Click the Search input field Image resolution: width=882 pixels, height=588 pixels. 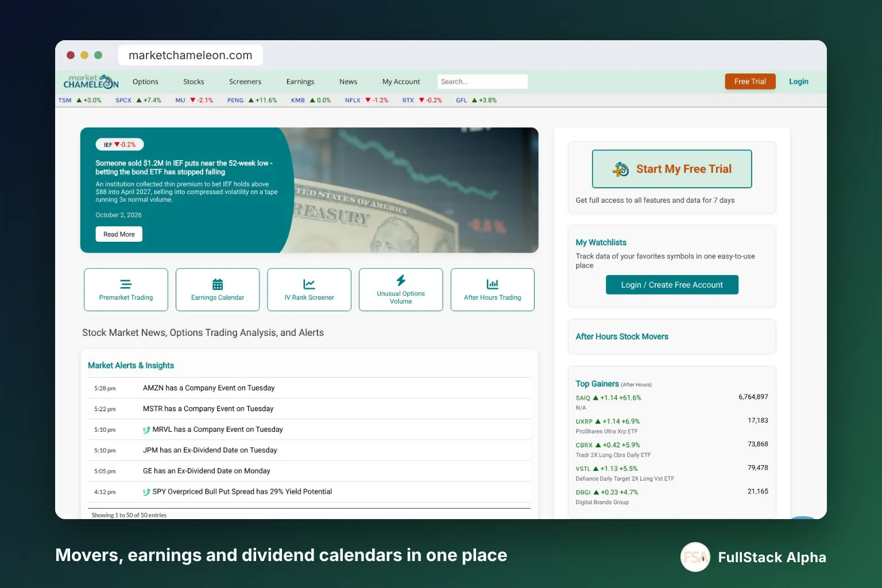pos(482,82)
